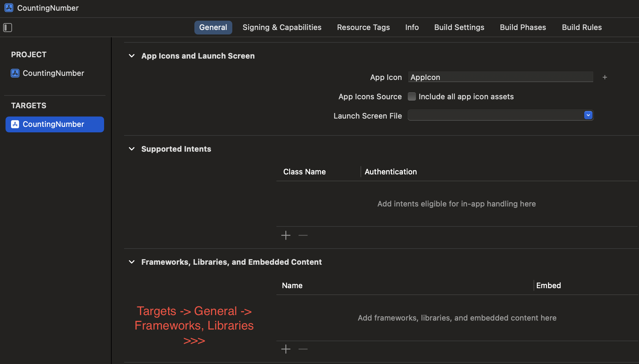Click the 'App Icons Source' label
Screen dimensions: 639x364
point(370,97)
